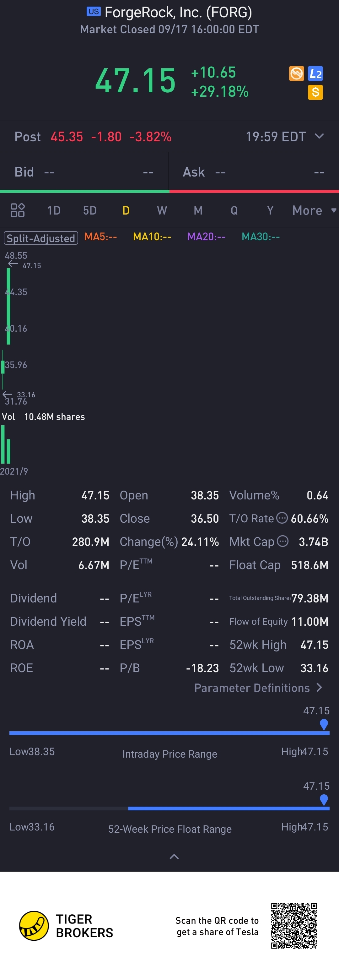
Task: Open the Parameter Definitions link
Action: tap(258, 688)
